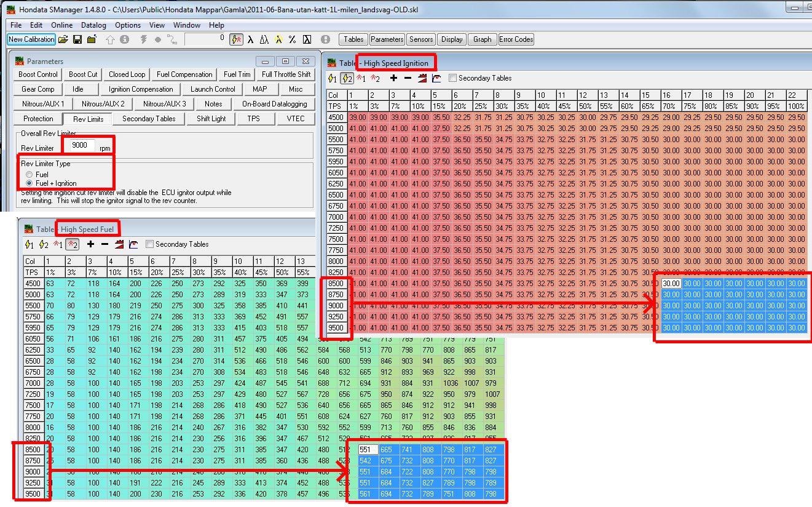Switch to the On-Board Datalogging tab

click(275, 104)
